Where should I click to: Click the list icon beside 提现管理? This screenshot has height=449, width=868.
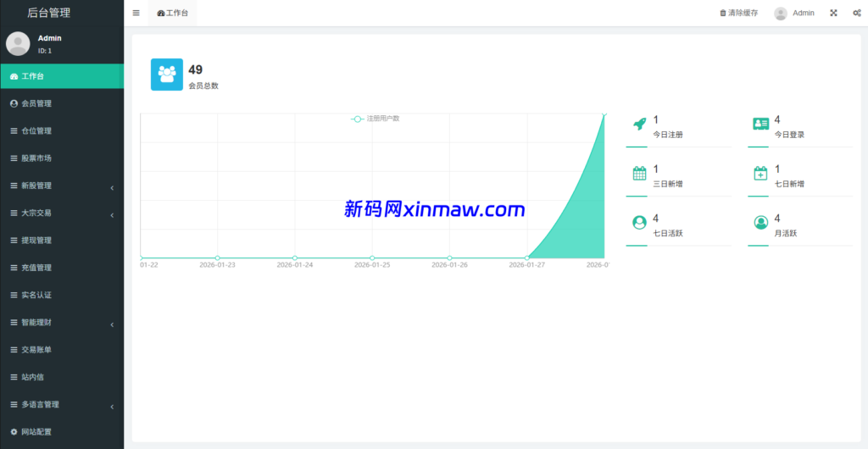(x=14, y=241)
